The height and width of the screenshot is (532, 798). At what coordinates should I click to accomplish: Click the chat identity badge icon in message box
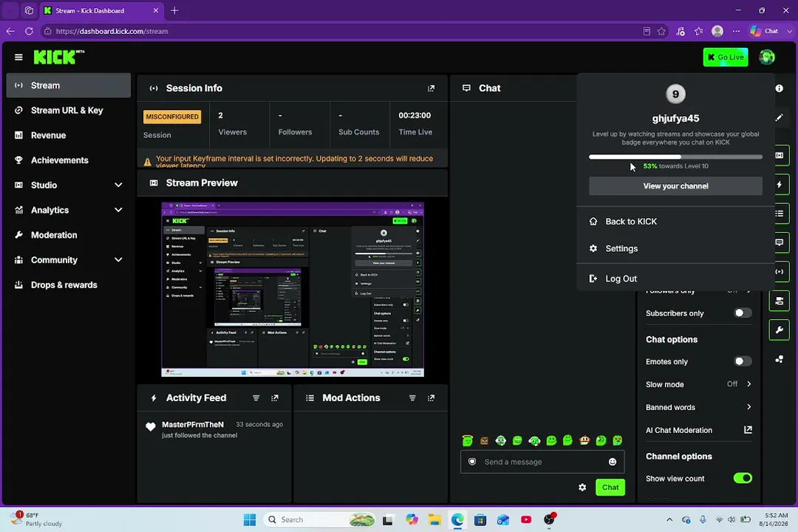click(x=472, y=462)
